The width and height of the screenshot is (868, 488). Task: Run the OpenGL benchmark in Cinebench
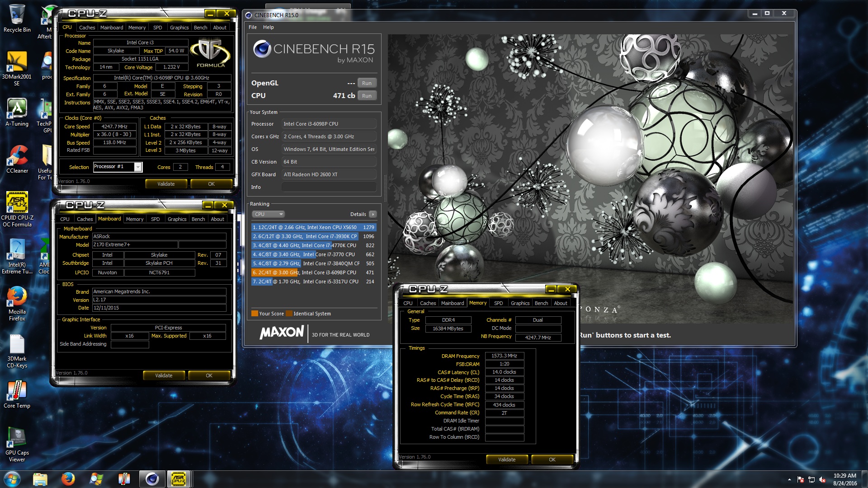(367, 83)
